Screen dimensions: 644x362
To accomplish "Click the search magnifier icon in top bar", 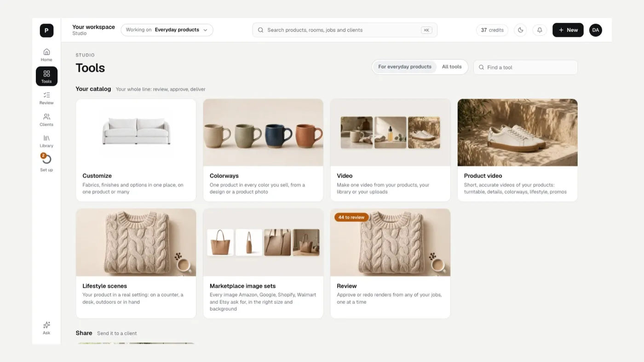I will [x=260, y=30].
